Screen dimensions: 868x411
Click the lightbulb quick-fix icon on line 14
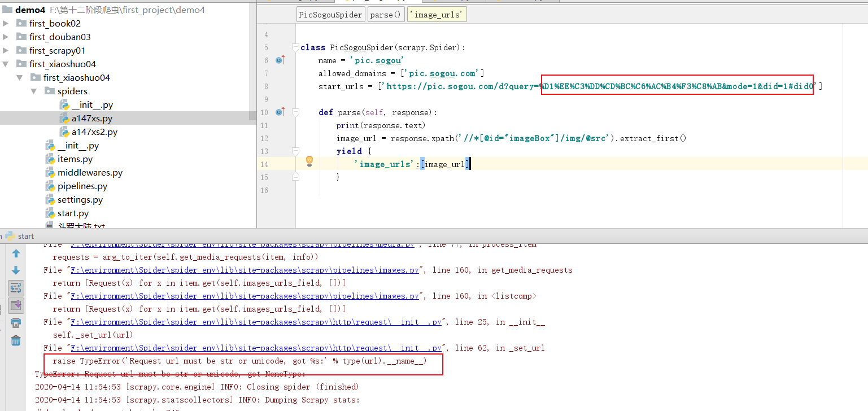pos(309,161)
